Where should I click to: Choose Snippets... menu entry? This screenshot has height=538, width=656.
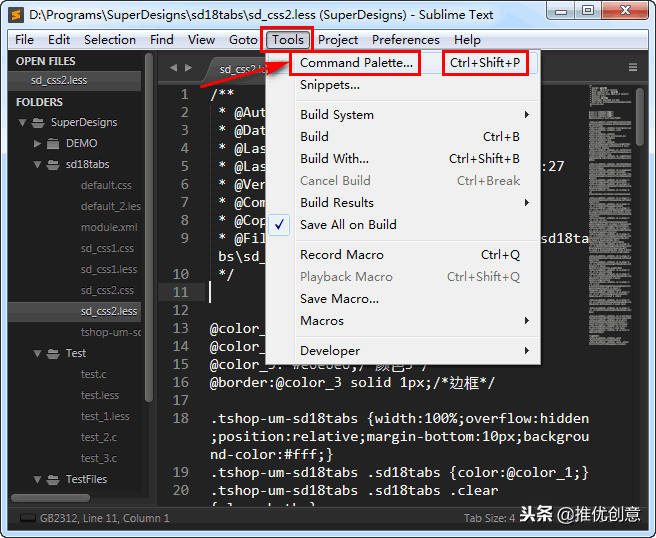pyautogui.click(x=403, y=85)
